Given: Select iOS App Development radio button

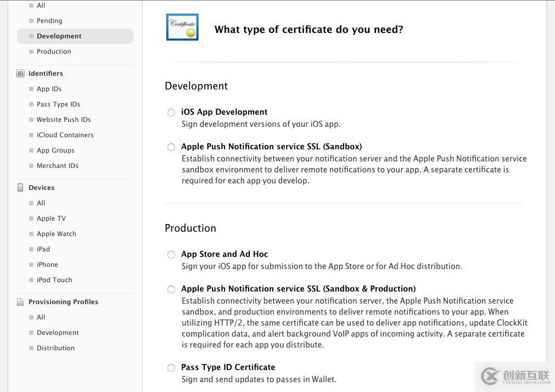Looking at the screenshot, I should [171, 113].
